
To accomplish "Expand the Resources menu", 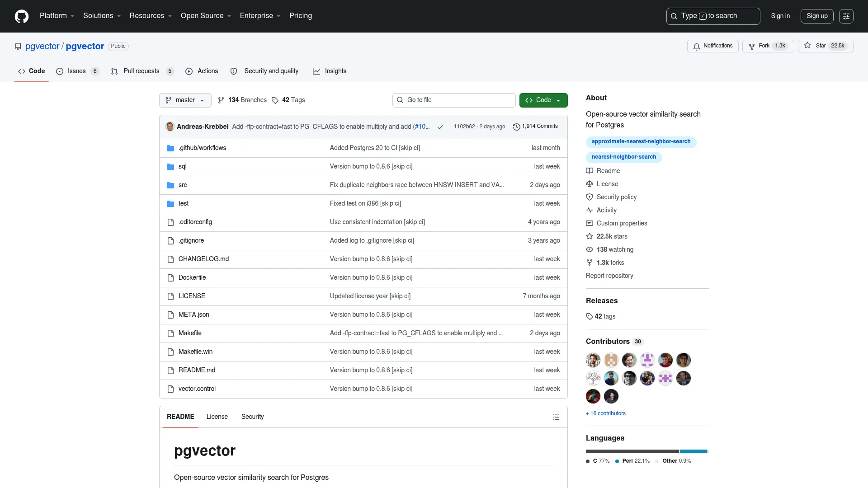I will pos(151,16).
